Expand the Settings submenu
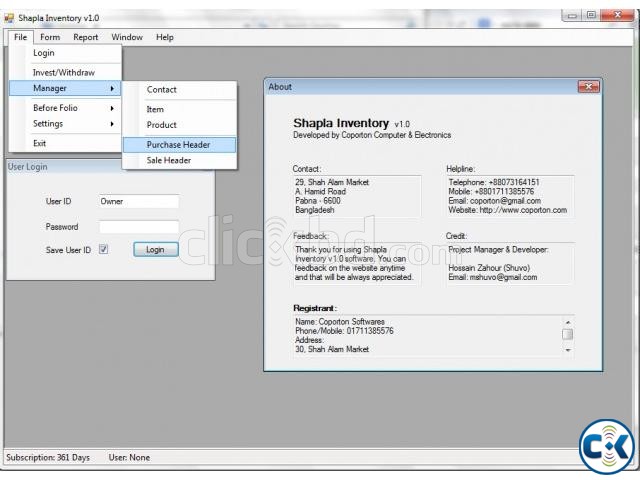This screenshot has height=480, width=640. pyautogui.click(x=65, y=124)
